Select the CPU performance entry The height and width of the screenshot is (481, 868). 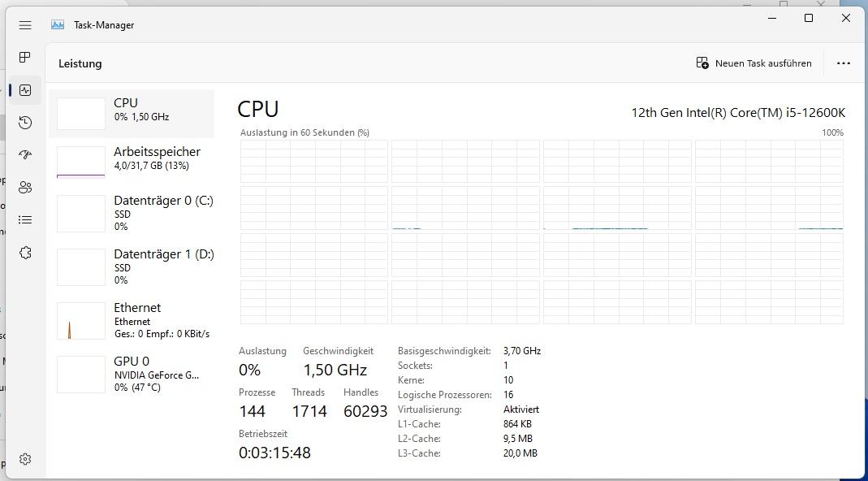click(x=132, y=114)
